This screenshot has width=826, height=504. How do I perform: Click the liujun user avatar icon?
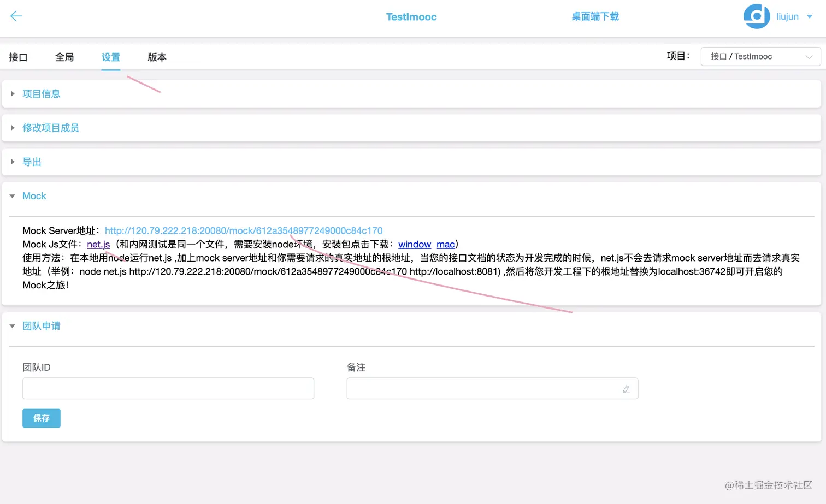(757, 16)
